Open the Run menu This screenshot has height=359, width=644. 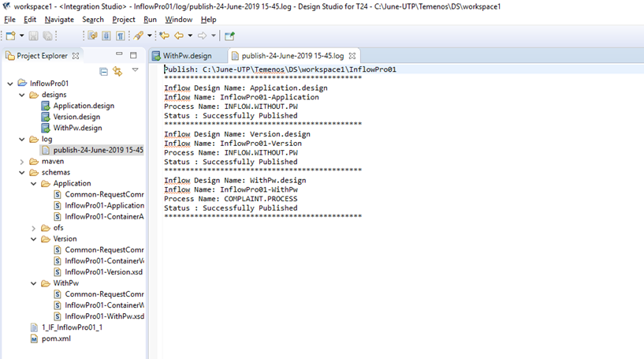coord(149,19)
